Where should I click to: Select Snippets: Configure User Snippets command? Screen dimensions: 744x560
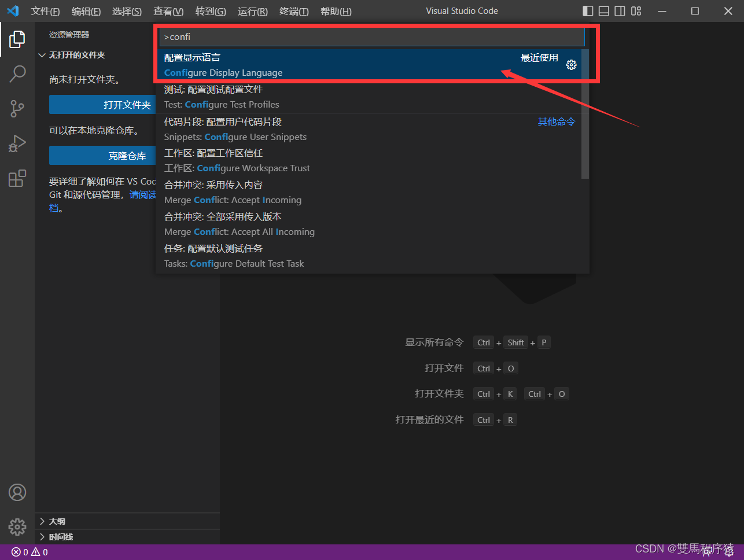[369, 129]
